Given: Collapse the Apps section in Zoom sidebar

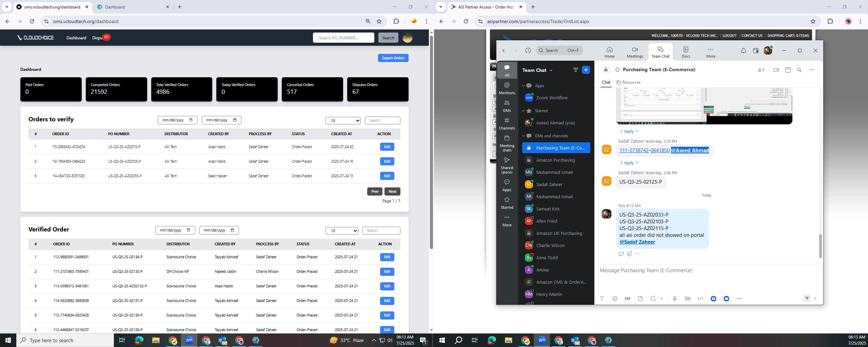Looking at the screenshot, I should [x=524, y=86].
